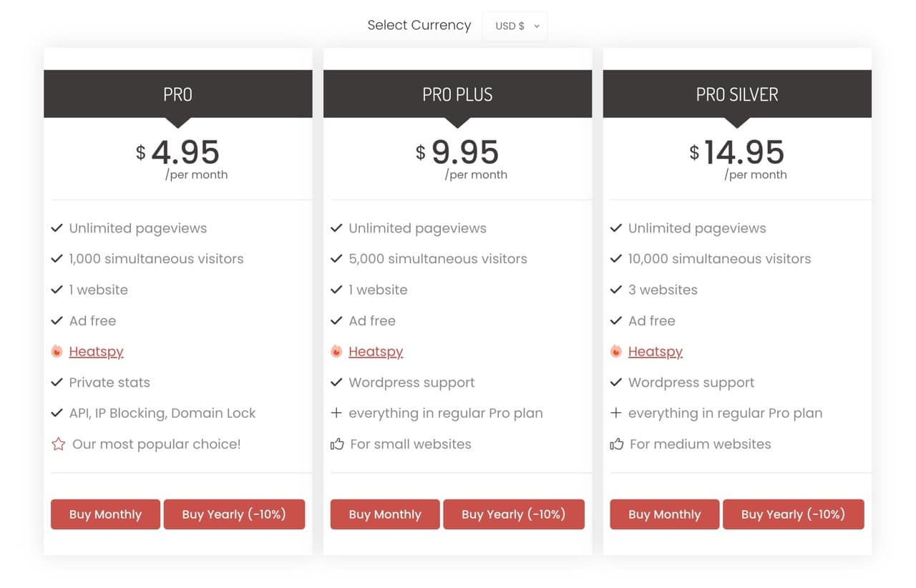The height and width of the screenshot is (588, 916).
Task: Buy the Pro plan yearly with discount
Action: click(234, 514)
